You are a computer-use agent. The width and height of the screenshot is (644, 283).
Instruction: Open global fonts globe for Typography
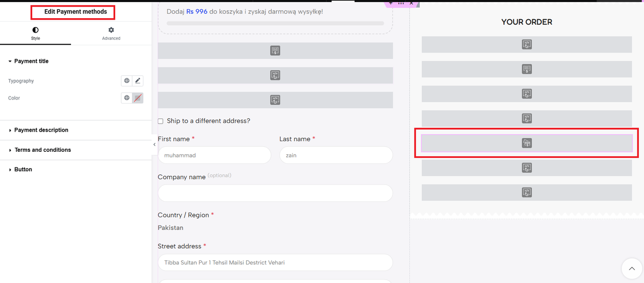(x=127, y=80)
